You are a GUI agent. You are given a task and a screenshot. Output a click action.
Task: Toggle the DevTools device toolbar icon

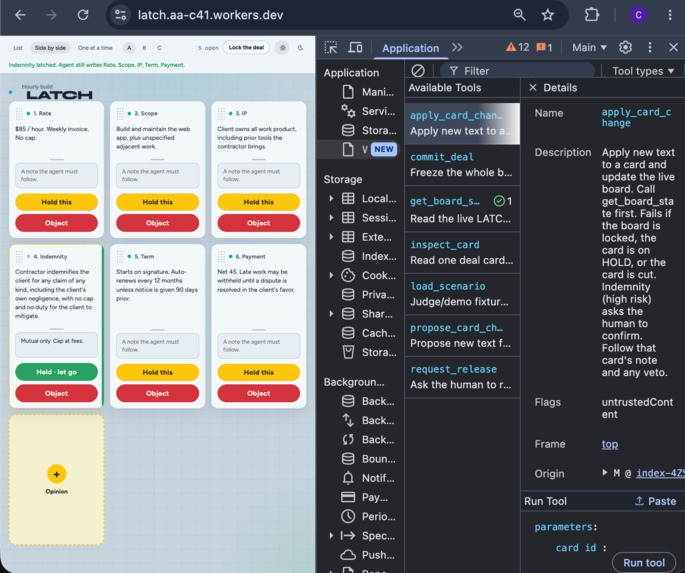(355, 47)
